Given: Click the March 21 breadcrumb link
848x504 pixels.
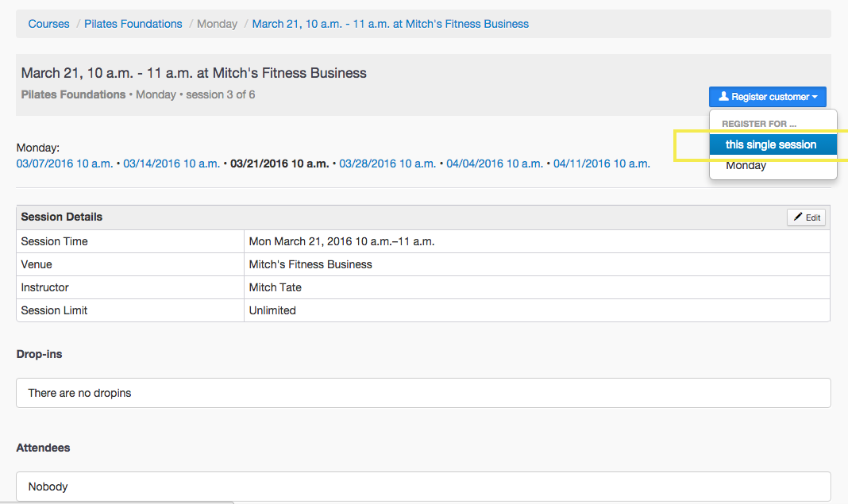Looking at the screenshot, I should [x=390, y=24].
